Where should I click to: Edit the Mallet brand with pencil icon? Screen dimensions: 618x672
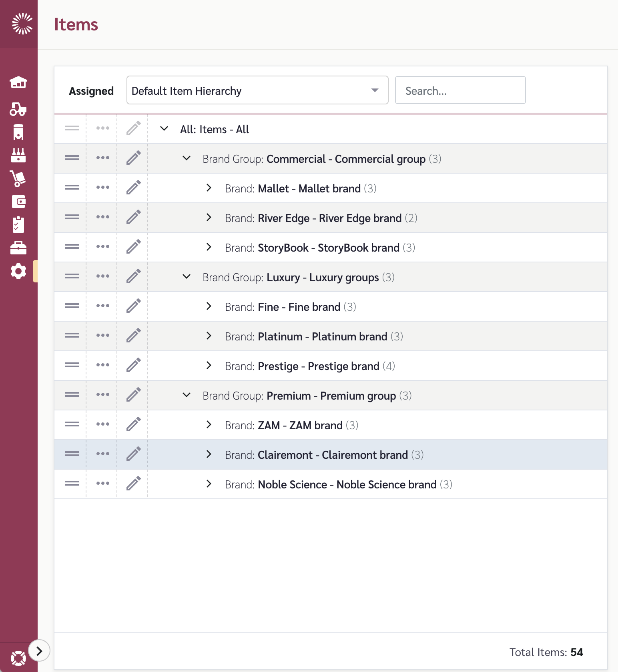(133, 187)
